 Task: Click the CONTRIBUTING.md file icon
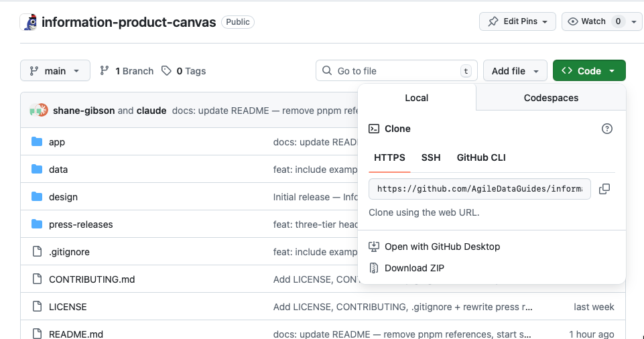pyautogui.click(x=37, y=279)
